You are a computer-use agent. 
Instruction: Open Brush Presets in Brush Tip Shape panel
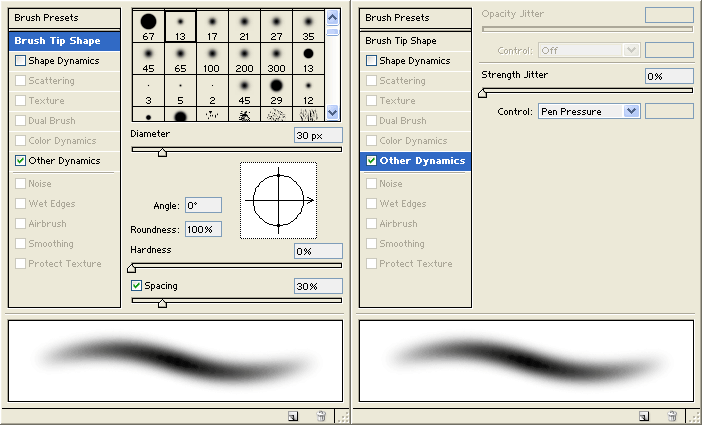64,18
